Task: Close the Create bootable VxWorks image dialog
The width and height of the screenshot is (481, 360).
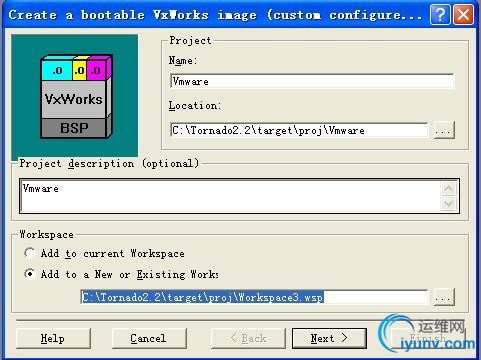Action: [x=464, y=15]
